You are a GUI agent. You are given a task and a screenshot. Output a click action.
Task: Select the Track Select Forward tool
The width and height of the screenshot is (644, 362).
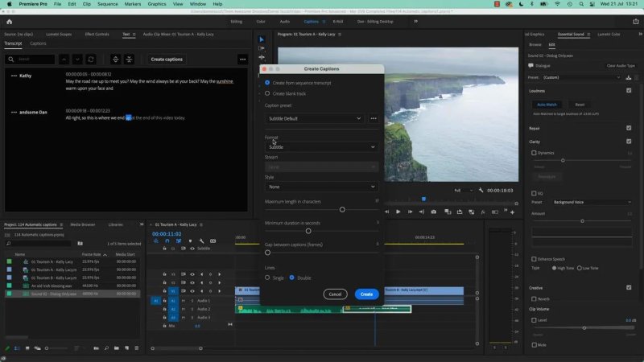261,48
